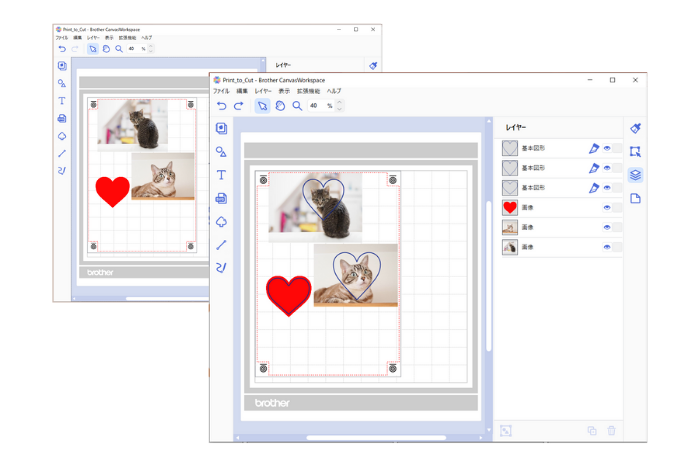Viewport: 700px width, 467px height.
Task: Click the zoom percentage field in front window
Action: (x=314, y=105)
